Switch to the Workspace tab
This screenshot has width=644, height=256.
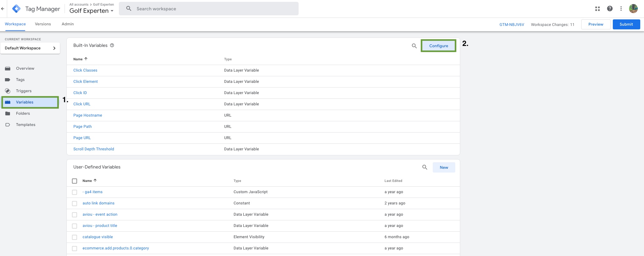(15, 24)
